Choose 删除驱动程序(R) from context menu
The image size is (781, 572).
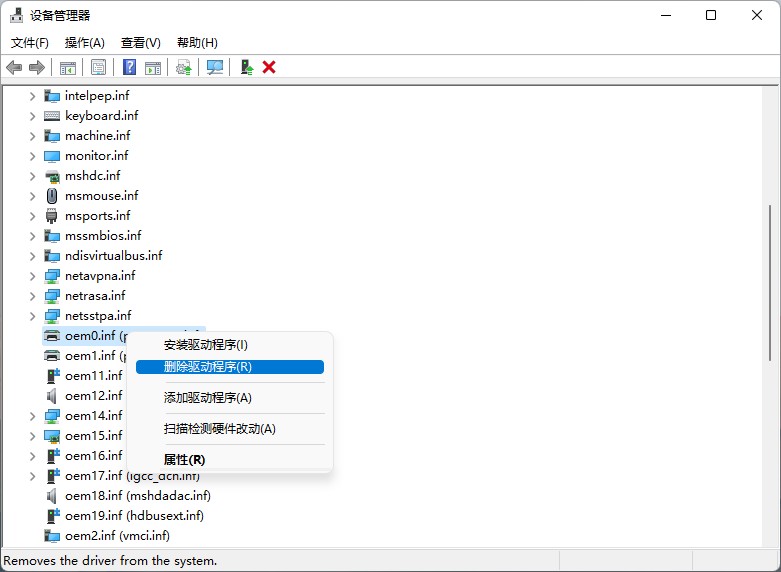[230, 367]
